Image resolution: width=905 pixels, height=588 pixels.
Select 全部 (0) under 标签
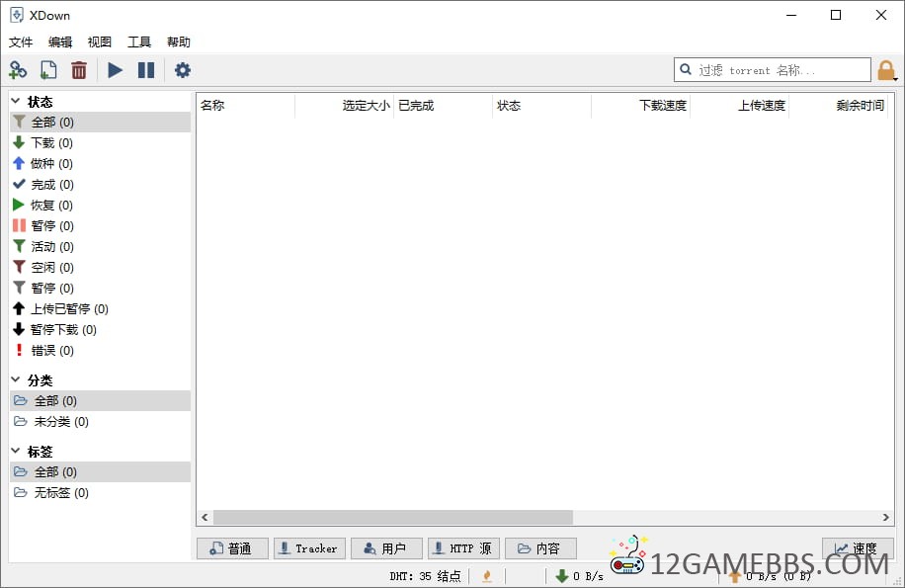101,471
